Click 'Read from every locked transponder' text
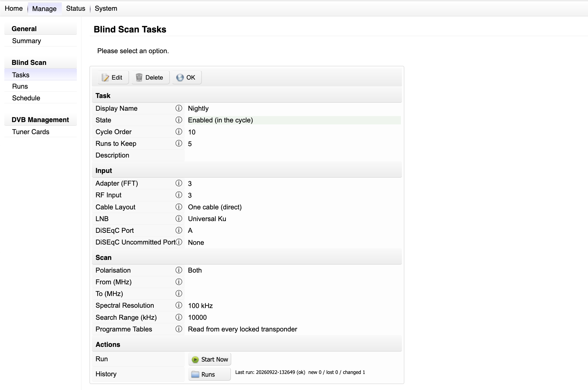Image resolution: width=588 pixels, height=390 pixels. pyautogui.click(x=243, y=329)
